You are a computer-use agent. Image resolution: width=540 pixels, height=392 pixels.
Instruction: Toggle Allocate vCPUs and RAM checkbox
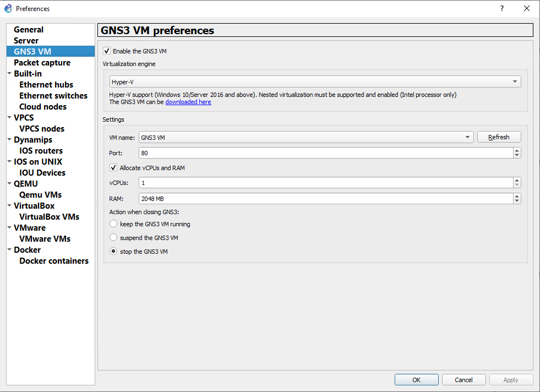coord(113,168)
